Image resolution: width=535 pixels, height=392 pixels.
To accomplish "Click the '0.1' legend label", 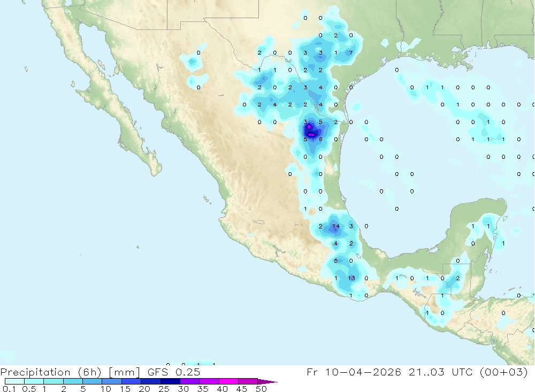I will pos(9,389).
